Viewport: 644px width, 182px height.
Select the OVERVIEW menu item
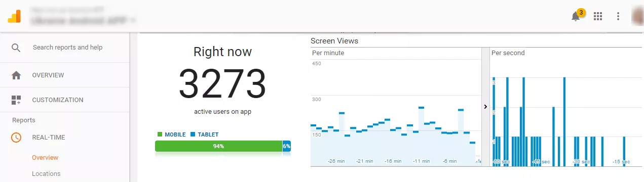(48, 75)
